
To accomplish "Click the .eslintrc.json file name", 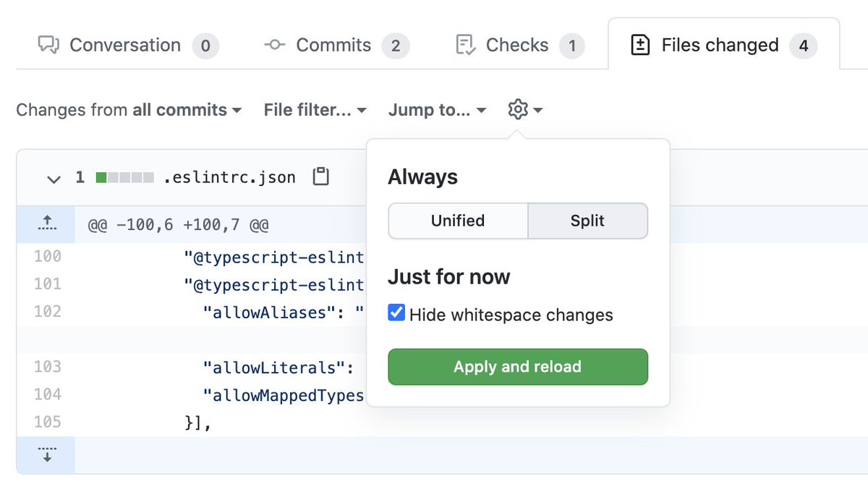I will (229, 177).
